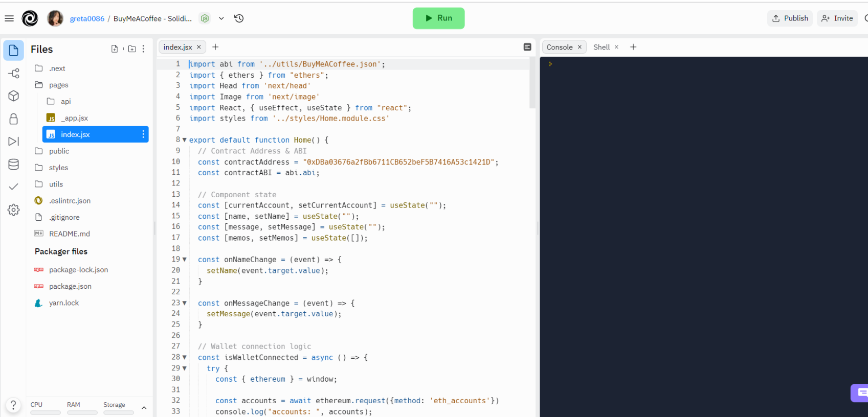Open the history clock icon
The image size is (868, 417).
[239, 18]
